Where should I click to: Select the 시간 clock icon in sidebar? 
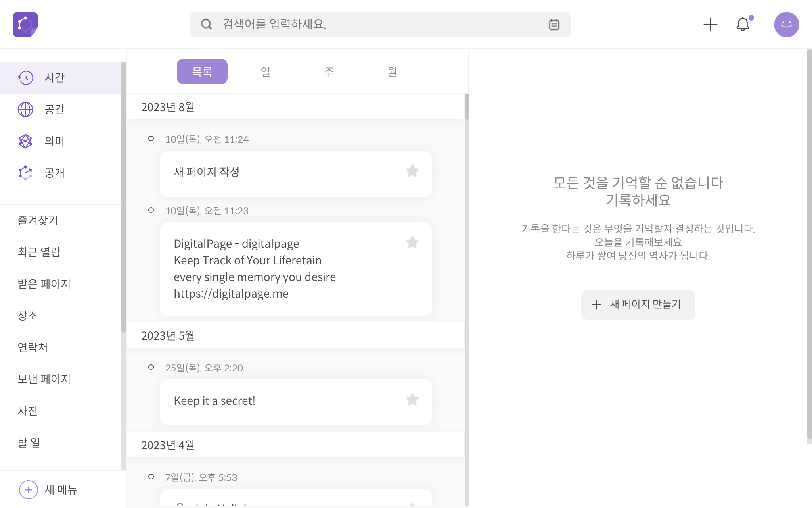[26, 78]
